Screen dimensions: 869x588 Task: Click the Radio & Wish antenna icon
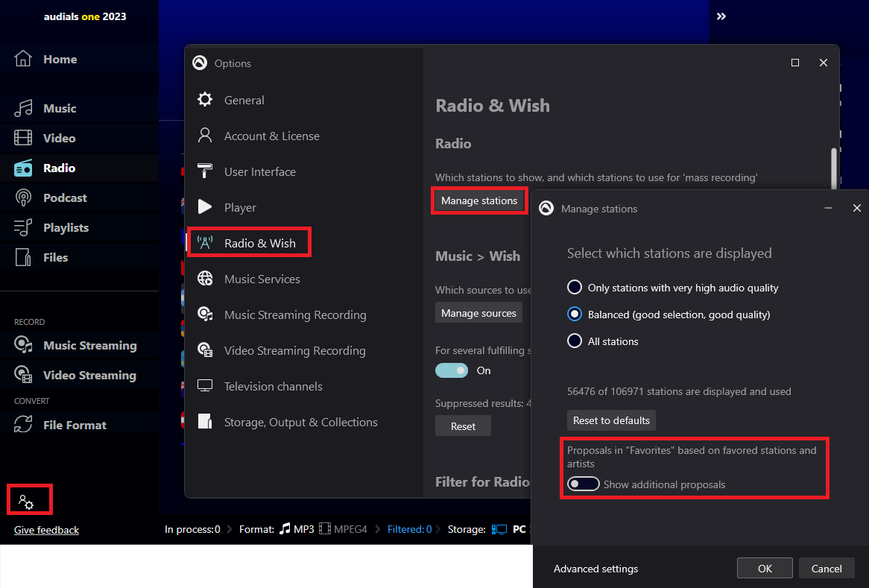(x=205, y=243)
